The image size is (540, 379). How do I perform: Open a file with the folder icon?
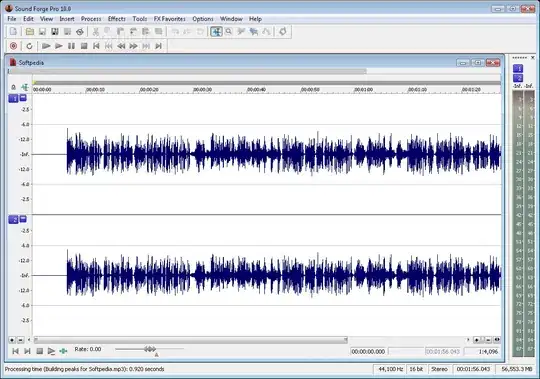(x=30, y=32)
